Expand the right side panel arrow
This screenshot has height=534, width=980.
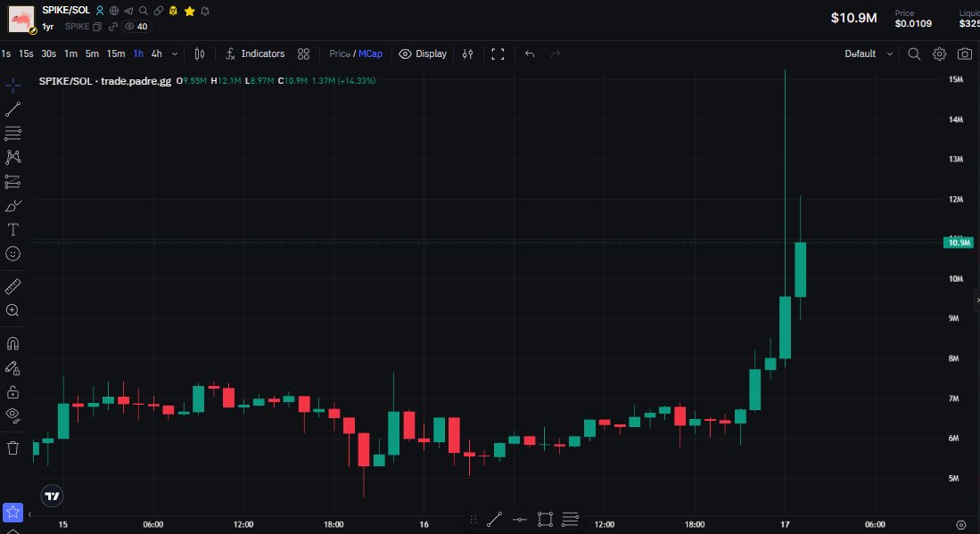tap(976, 300)
